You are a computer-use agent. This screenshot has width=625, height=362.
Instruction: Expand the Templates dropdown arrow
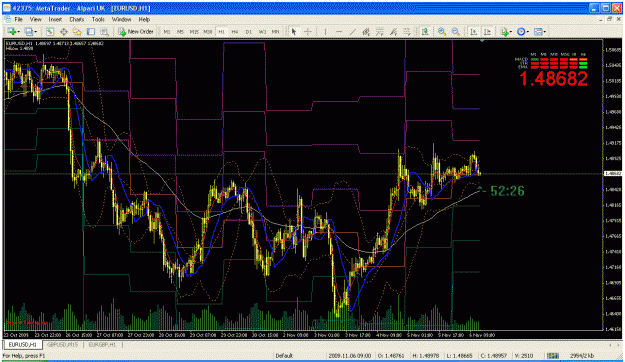pyautogui.click(x=545, y=31)
